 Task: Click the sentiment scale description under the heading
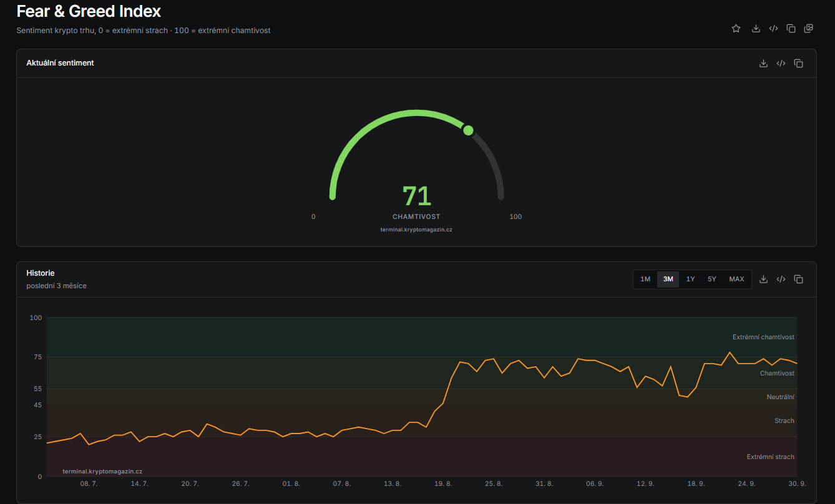pyautogui.click(x=144, y=30)
